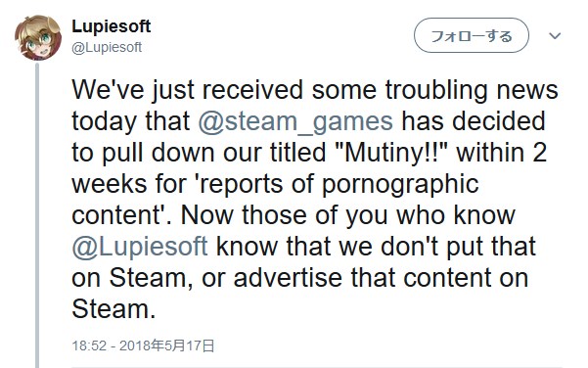Click the phrase "pull down our titled"

click(214, 153)
